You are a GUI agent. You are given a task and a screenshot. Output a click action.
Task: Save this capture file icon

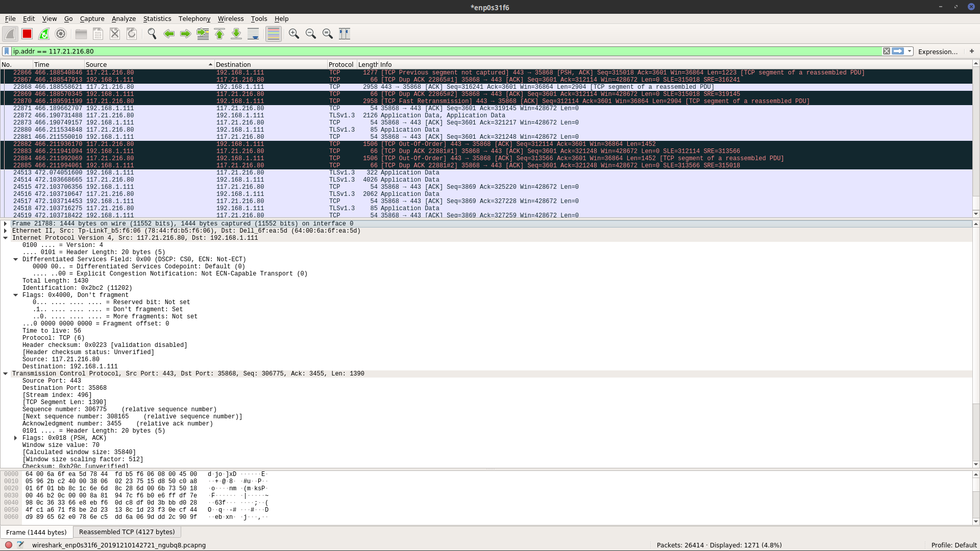[x=98, y=34]
